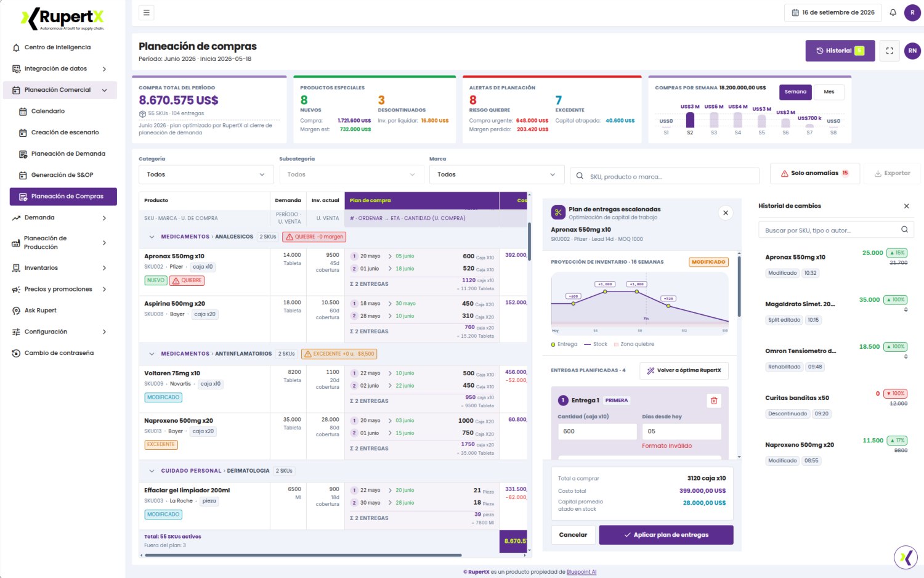Click Cancelar button

coord(573,535)
